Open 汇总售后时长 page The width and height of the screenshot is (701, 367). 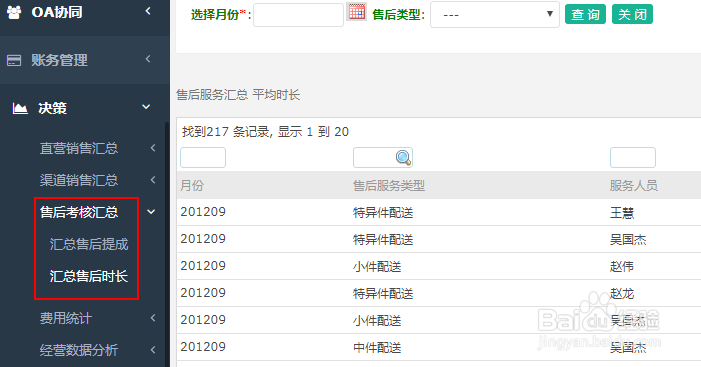(89, 276)
